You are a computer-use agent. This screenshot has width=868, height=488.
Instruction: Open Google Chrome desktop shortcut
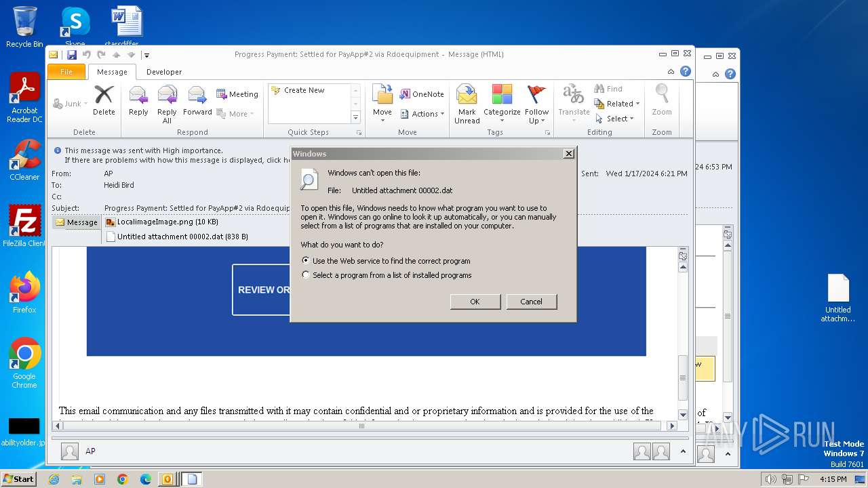pos(24,363)
